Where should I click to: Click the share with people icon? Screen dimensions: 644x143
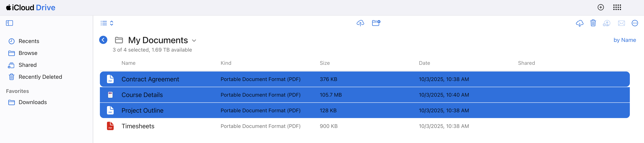[606, 23]
